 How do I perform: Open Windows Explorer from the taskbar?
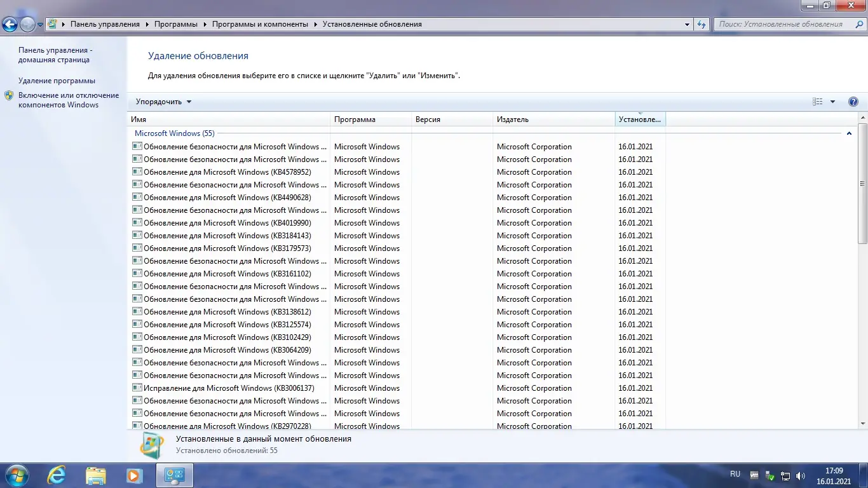pyautogui.click(x=96, y=475)
